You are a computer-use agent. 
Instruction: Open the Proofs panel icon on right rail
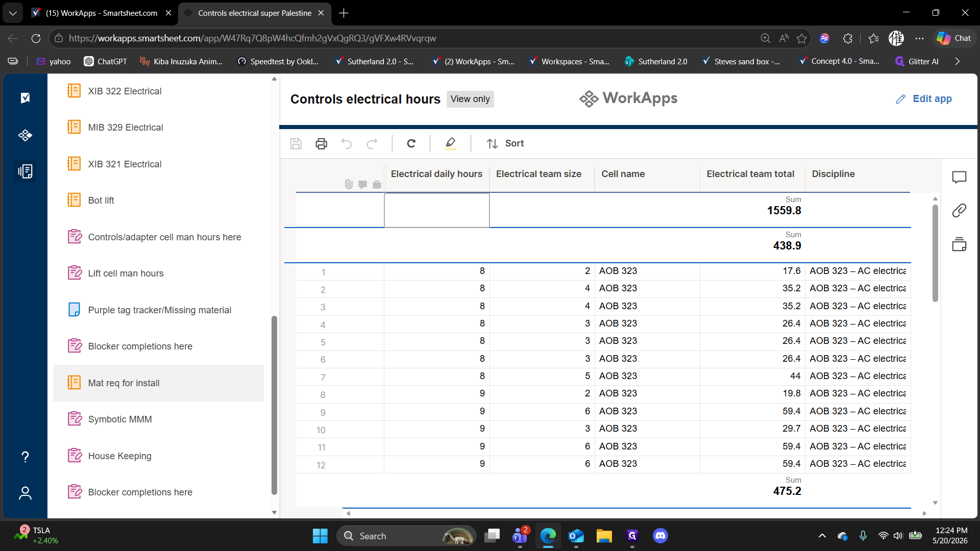(x=959, y=244)
